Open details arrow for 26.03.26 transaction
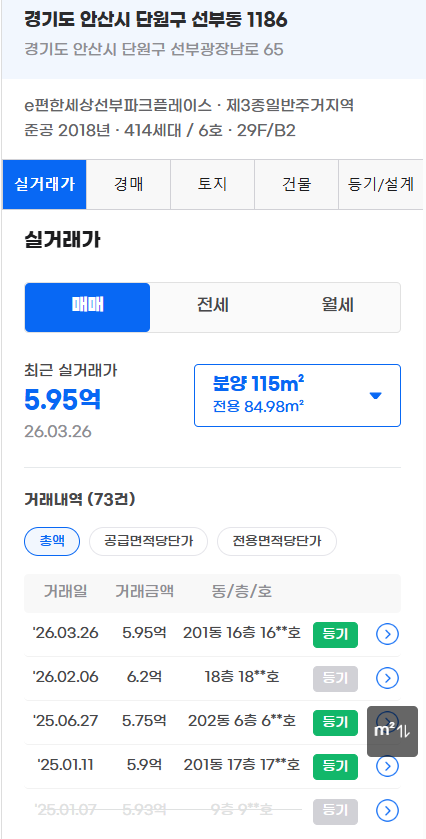The image size is (426, 839). [x=387, y=635]
